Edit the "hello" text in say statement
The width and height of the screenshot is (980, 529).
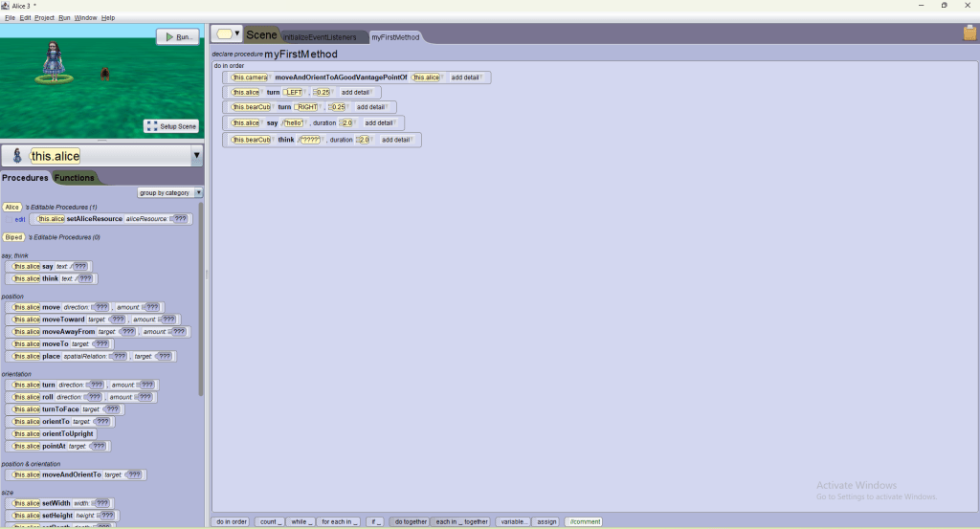point(293,123)
